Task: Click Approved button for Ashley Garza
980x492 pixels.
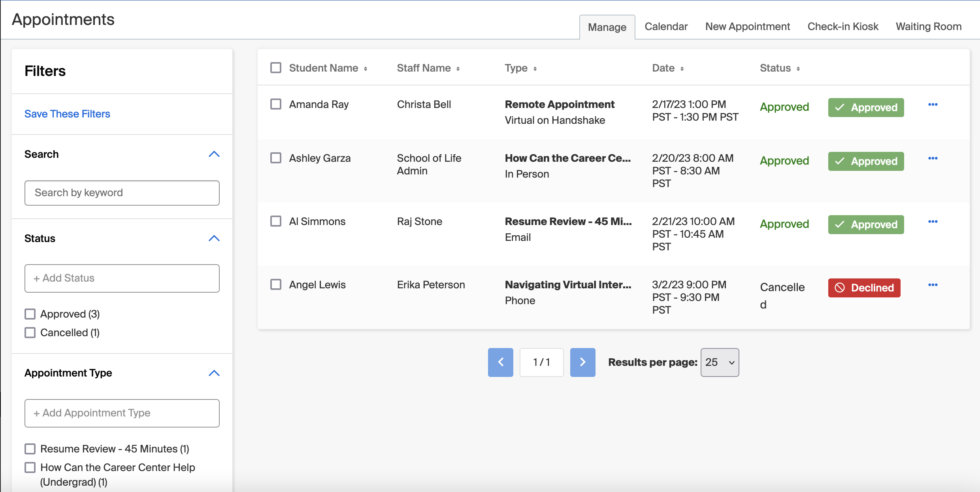Action: (x=866, y=161)
